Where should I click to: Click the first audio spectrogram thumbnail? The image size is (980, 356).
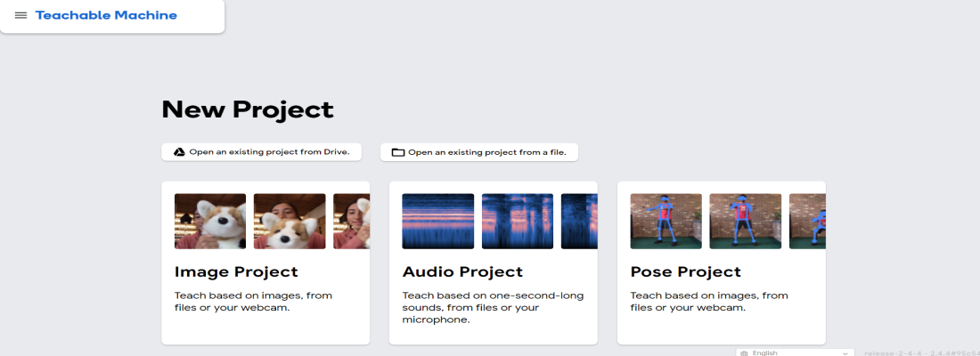pos(438,222)
